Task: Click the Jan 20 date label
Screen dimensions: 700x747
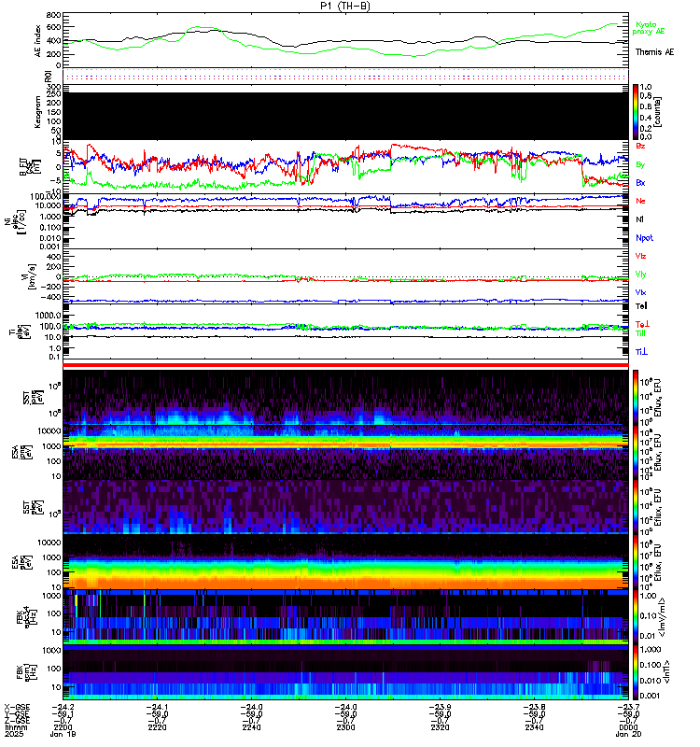Action: [x=628, y=734]
